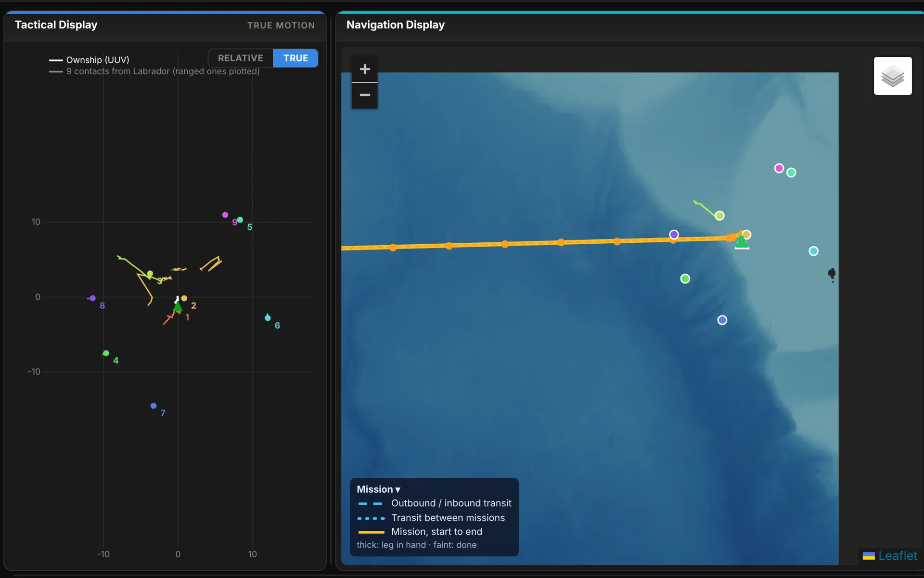Select the magenta contact marker on map

(779, 168)
